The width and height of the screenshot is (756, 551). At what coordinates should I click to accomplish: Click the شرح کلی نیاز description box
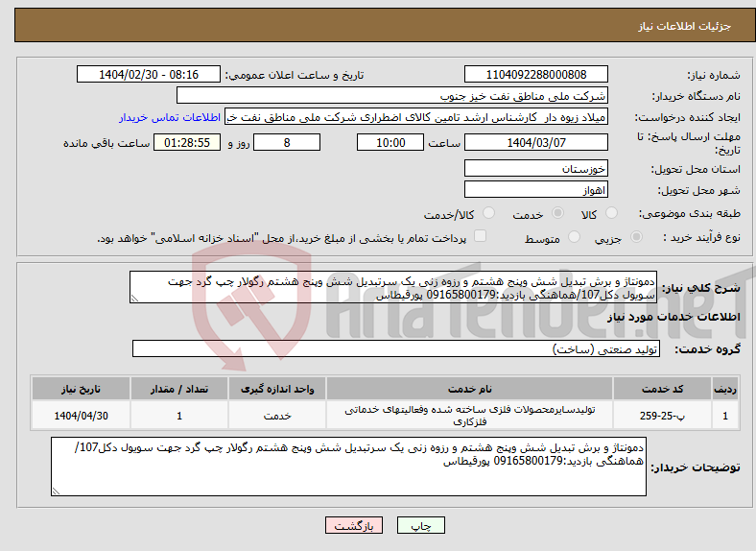pos(393,287)
